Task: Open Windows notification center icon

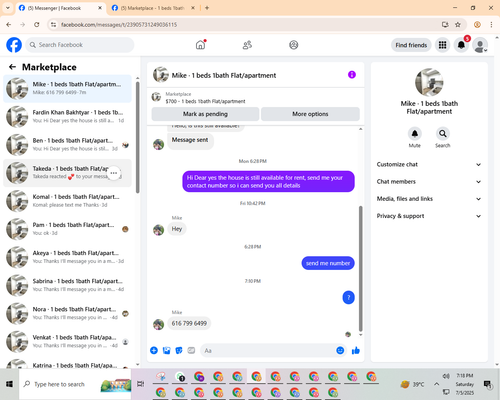Action: tap(487, 384)
